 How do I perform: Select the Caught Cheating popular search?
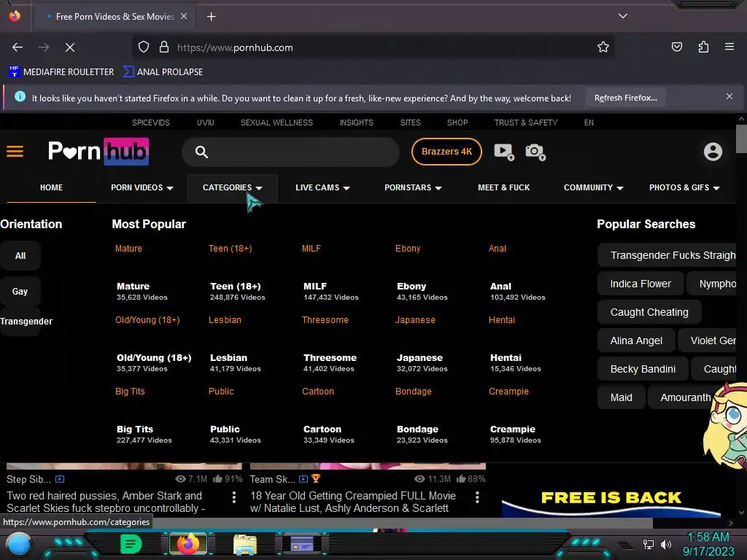coord(649,312)
